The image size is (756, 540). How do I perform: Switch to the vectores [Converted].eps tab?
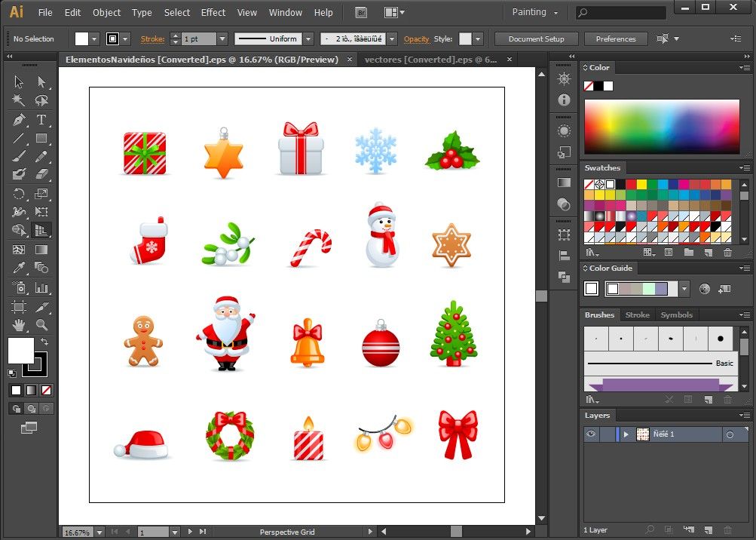430,60
